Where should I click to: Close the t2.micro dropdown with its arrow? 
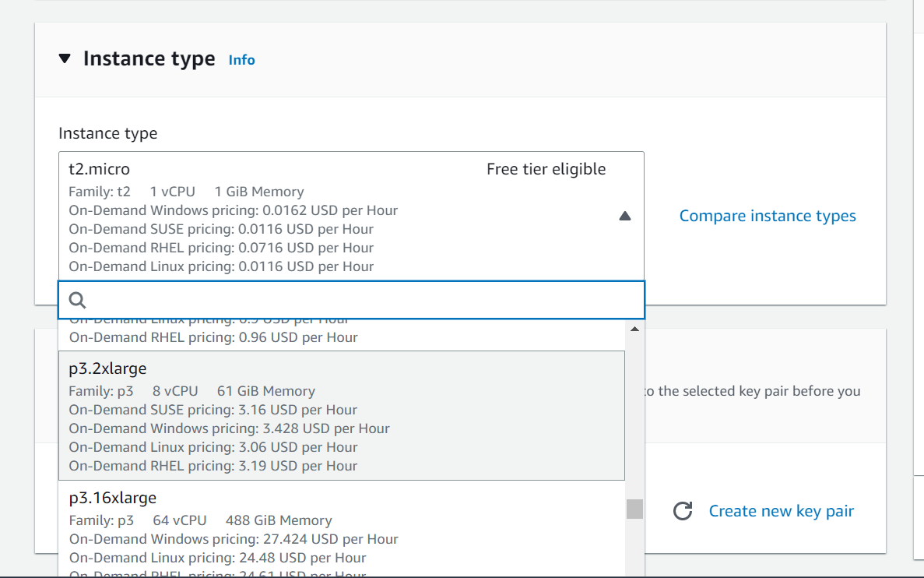tap(625, 216)
